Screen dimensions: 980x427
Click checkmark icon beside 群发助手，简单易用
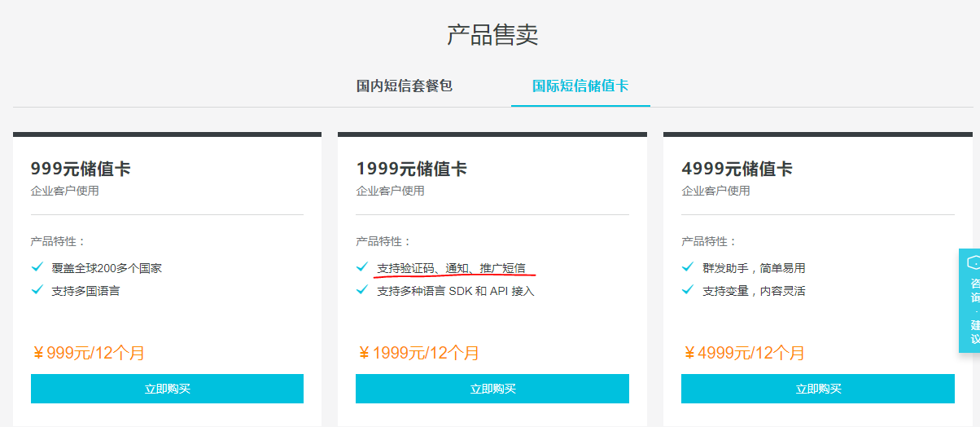click(688, 267)
